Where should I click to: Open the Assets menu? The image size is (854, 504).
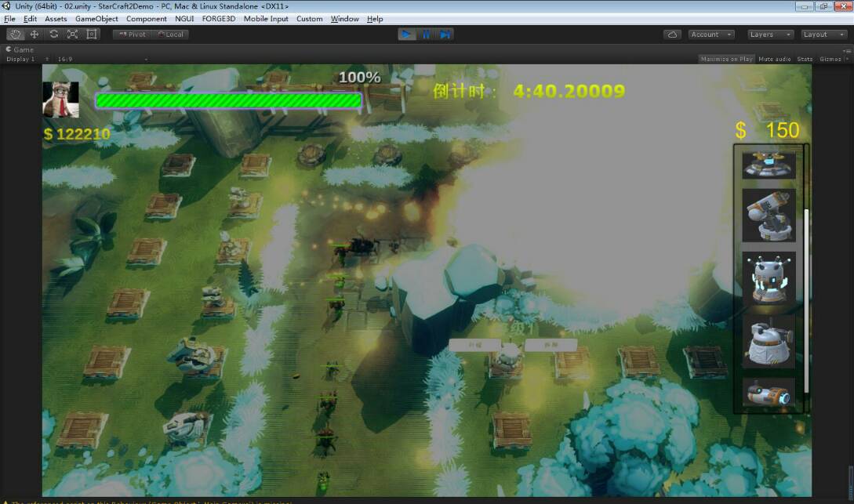pyautogui.click(x=56, y=19)
